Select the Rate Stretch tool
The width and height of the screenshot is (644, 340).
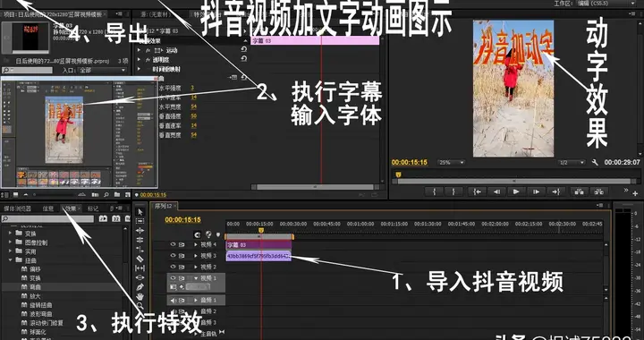click(140, 250)
